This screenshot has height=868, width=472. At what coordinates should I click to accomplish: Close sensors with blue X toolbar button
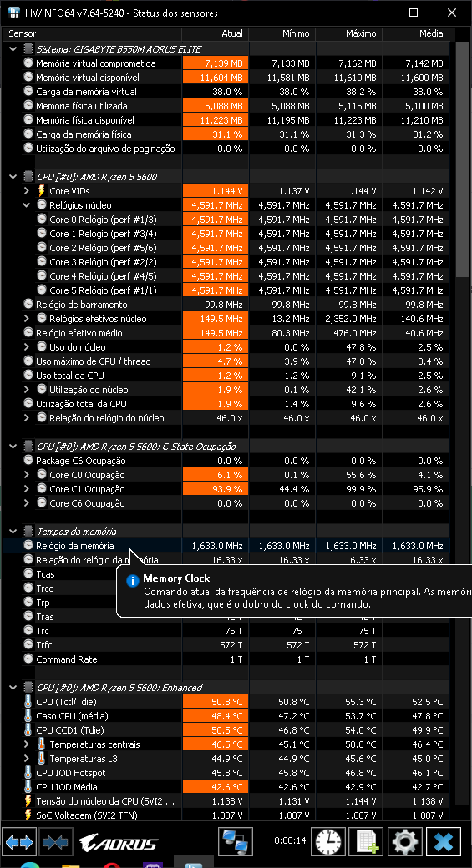pyautogui.click(x=444, y=842)
